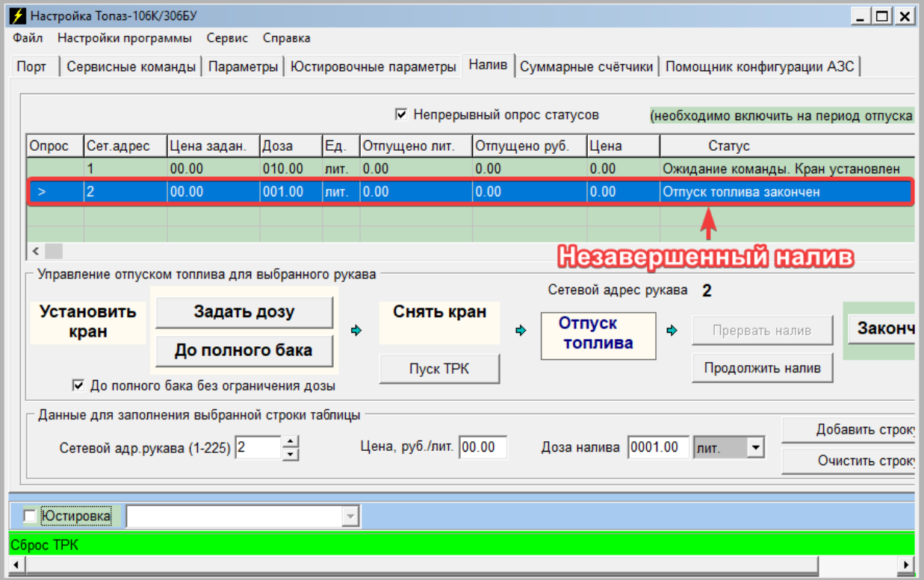Click the Продолжить налив button
The image size is (924, 580).
click(x=763, y=367)
